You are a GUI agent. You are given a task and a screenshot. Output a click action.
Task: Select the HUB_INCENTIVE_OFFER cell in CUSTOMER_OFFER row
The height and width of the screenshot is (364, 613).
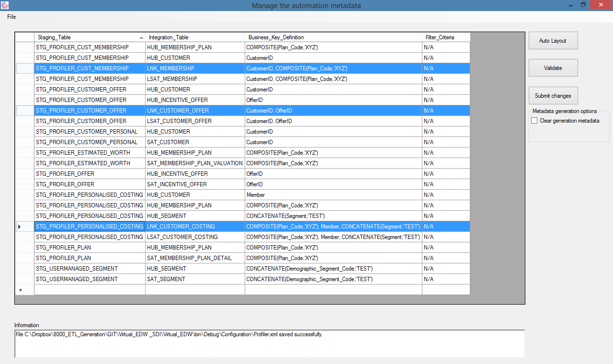pyautogui.click(x=195, y=100)
